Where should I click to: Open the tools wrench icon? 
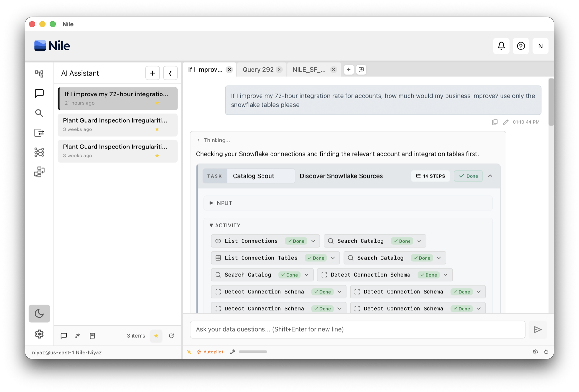click(233, 352)
